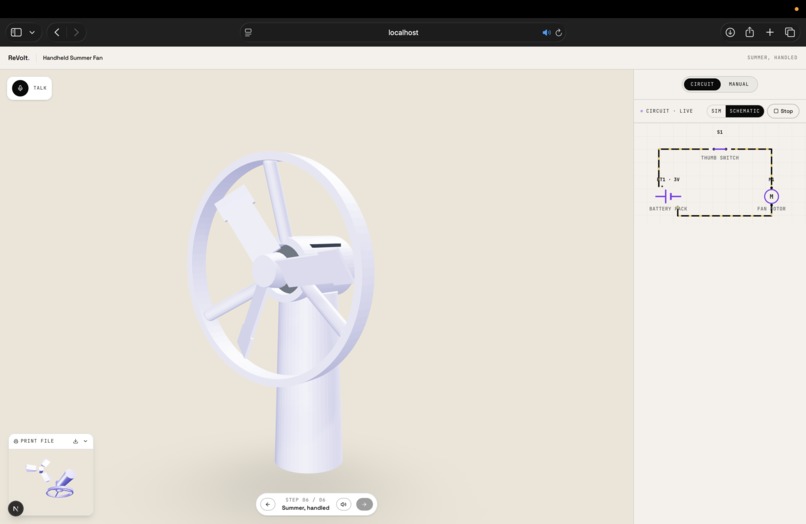
Task: Collapse the Print File panel chevron
Action: pos(85,441)
